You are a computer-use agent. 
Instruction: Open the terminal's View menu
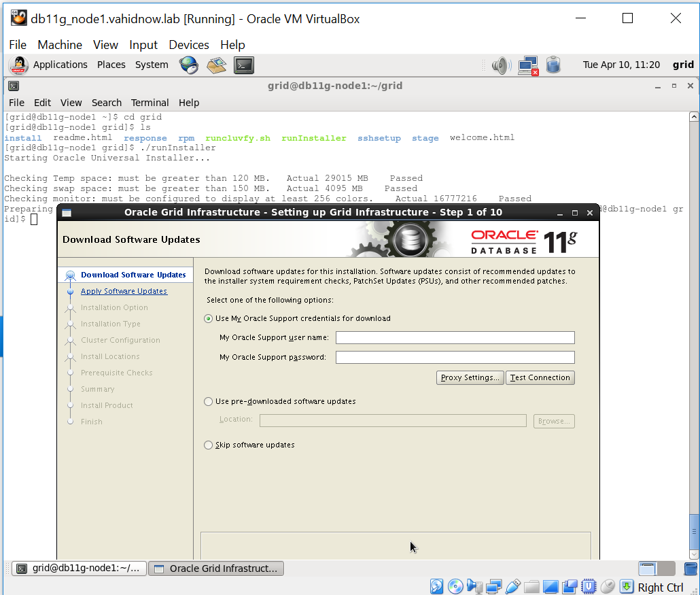pyautogui.click(x=71, y=103)
